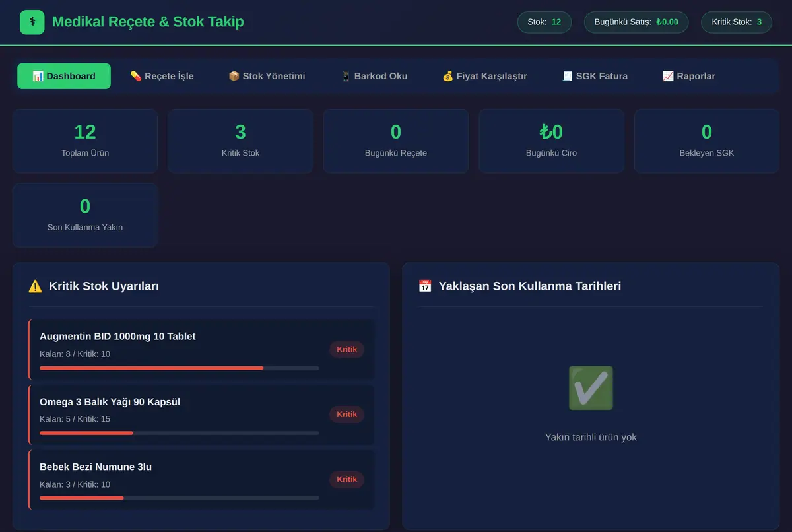Click the Medikal Reçete & Stok Takip title
This screenshot has width=792, height=532.
click(x=148, y=22)
